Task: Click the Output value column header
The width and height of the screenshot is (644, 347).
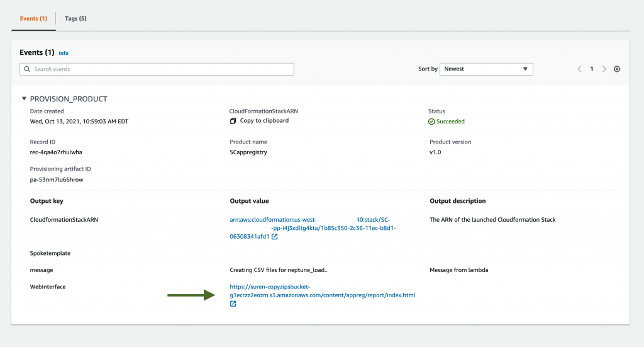Action: coord(249,201)
